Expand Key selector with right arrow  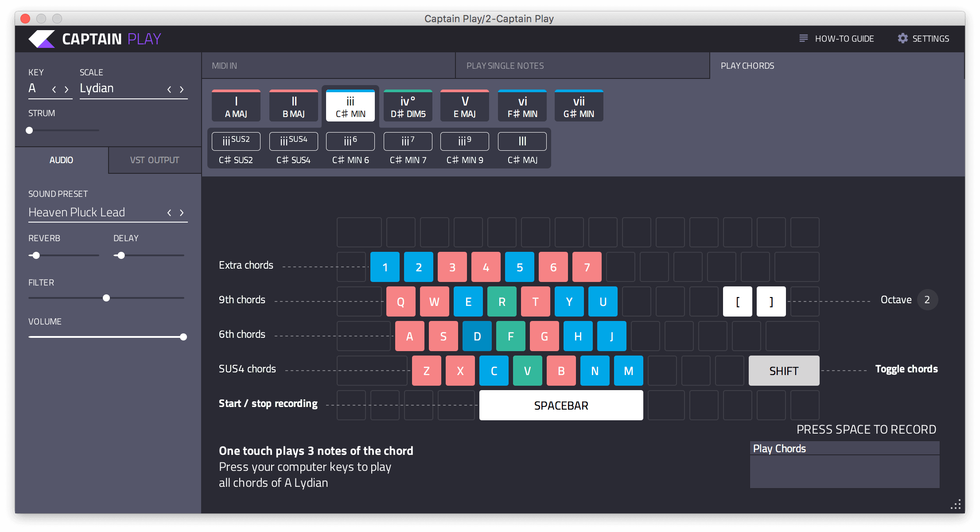(x=66, y=89)
